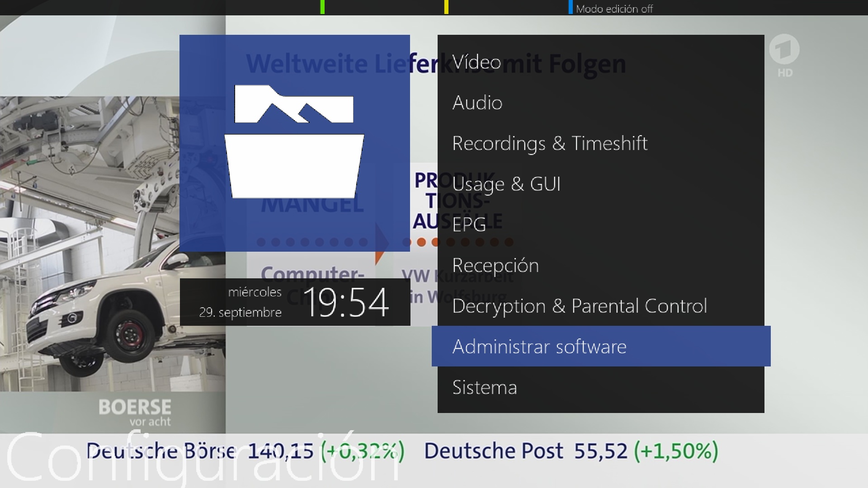Click the 19:54 clock display
868x488 pixels.
[346, 302]
